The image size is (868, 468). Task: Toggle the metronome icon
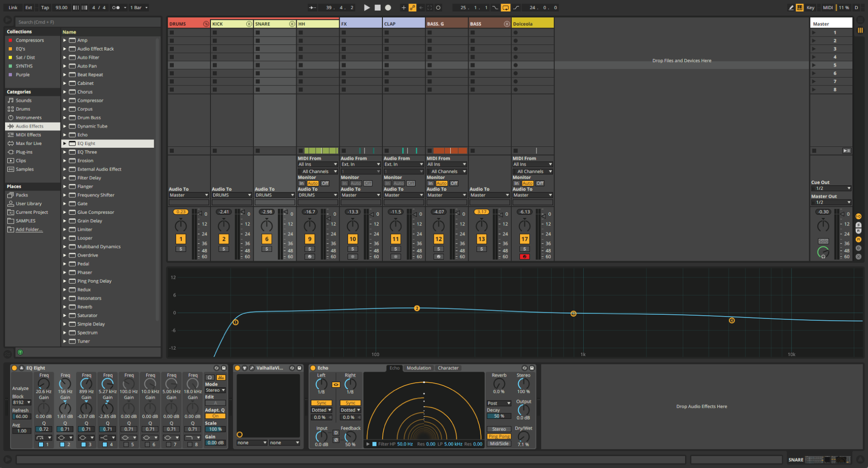(116, 7)
